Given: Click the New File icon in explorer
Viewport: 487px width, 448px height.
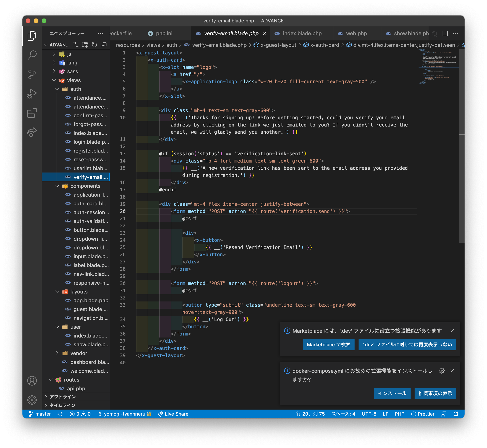Looking at the screenshot, I should coord(75,45).
